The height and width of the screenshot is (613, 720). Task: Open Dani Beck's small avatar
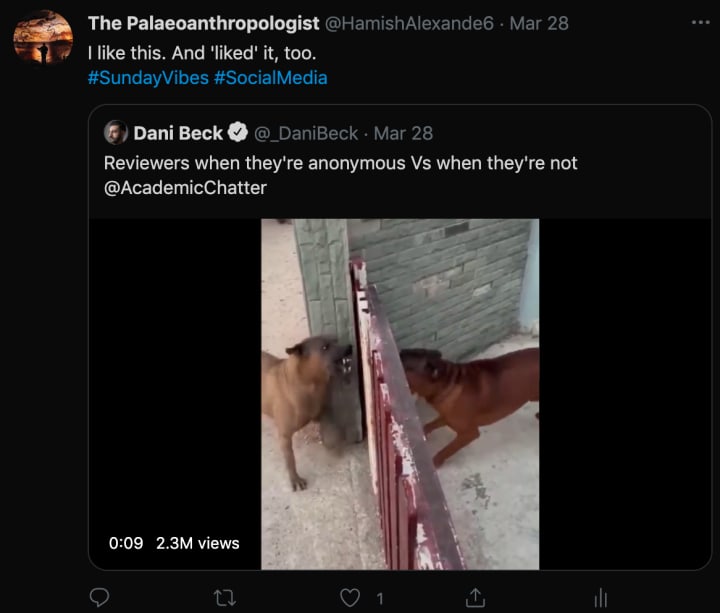[x=116, y=132]
